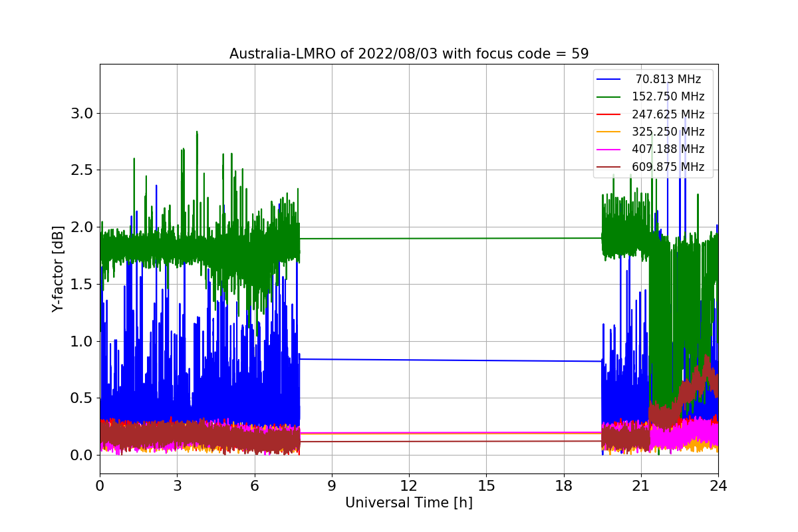Select the 247.625 MHz legend label
This screenshot has width=798, height=532.
pyautogui.click(x=668, y=114)
